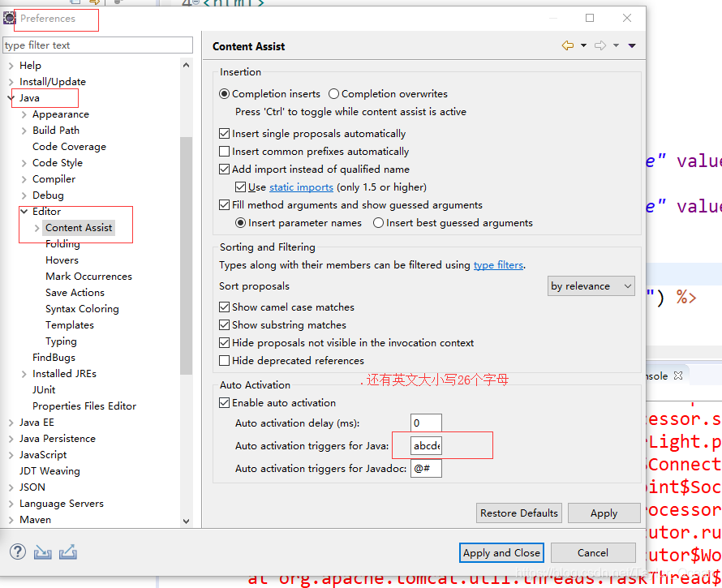Enable Hide deprecated references

223,361
